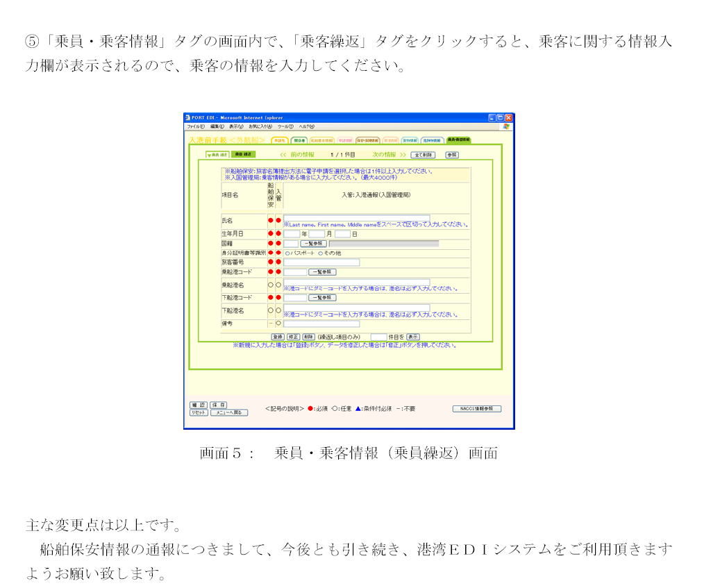
Task: Open NACCS情報参照
Action: [x=476, y=409]
